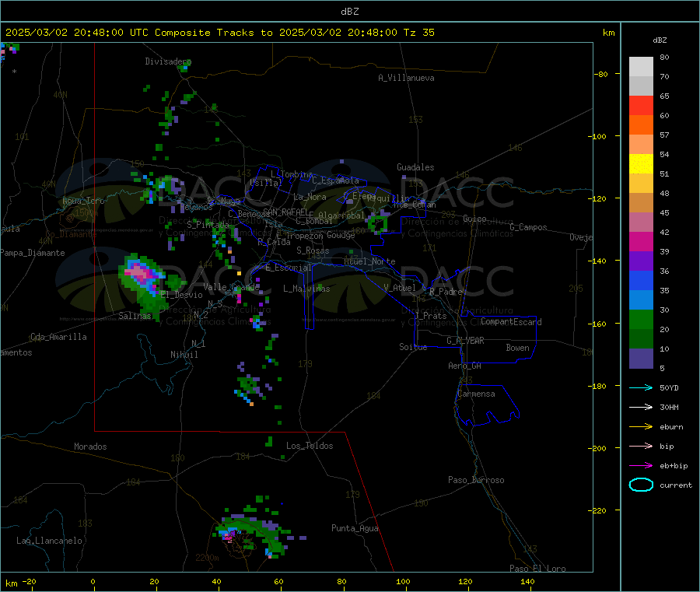
Task: Click the x-axis 140 tick label
Action: click(x=527, y=581)
